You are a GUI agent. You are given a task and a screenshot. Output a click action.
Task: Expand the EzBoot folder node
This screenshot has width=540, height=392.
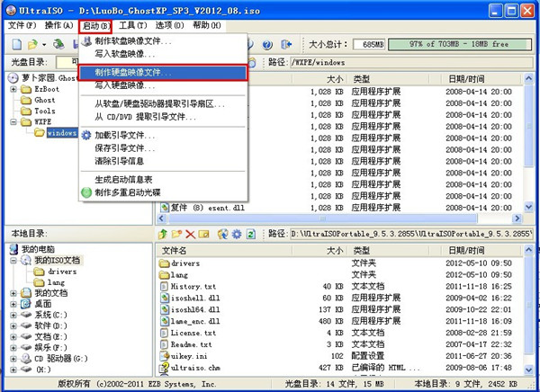[x=13, y=89]
